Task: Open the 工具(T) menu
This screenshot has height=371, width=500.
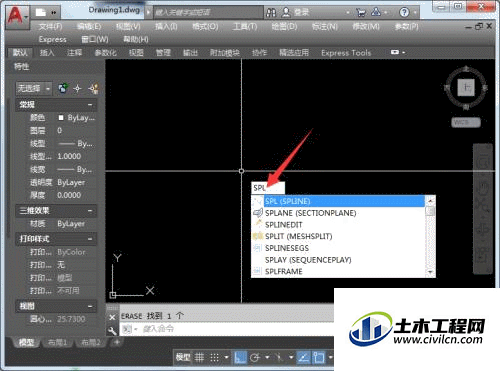Action: pos(245,26)
